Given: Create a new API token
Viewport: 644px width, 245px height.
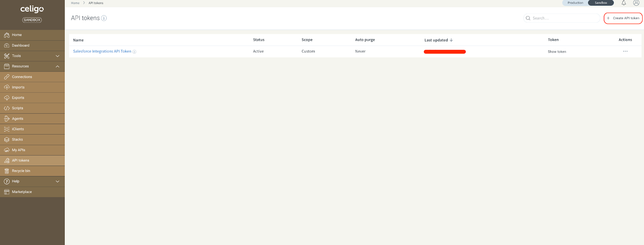Looking at the screenshot, I should click(623, 18).
